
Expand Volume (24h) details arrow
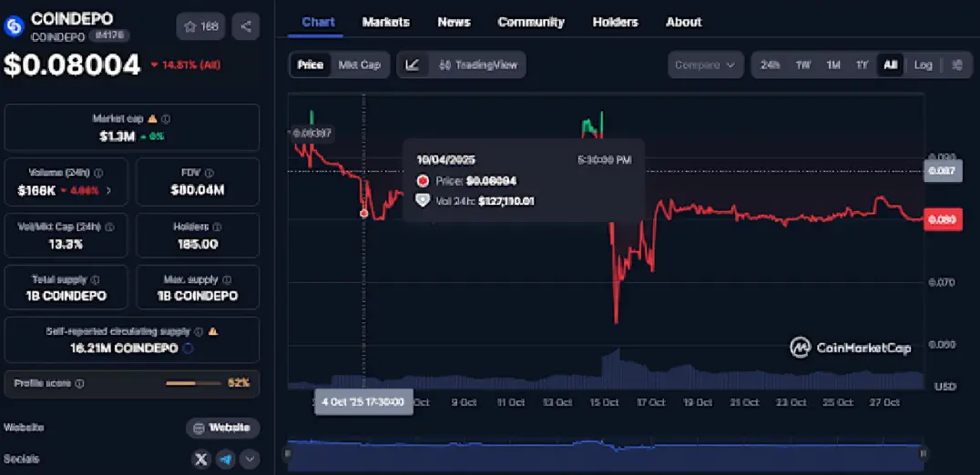(x=109, y=190)
